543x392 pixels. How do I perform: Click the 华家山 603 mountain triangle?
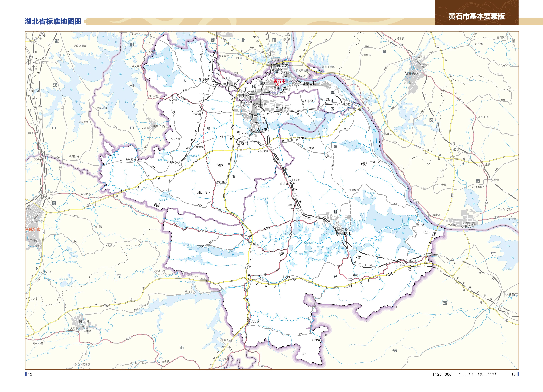point(223,165)
